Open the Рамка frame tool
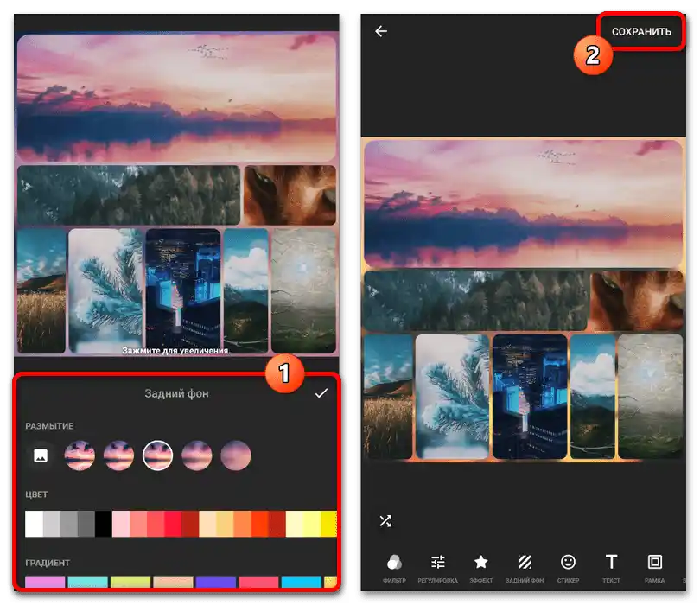This screenshot has width=700, height=605. (654, 568)
